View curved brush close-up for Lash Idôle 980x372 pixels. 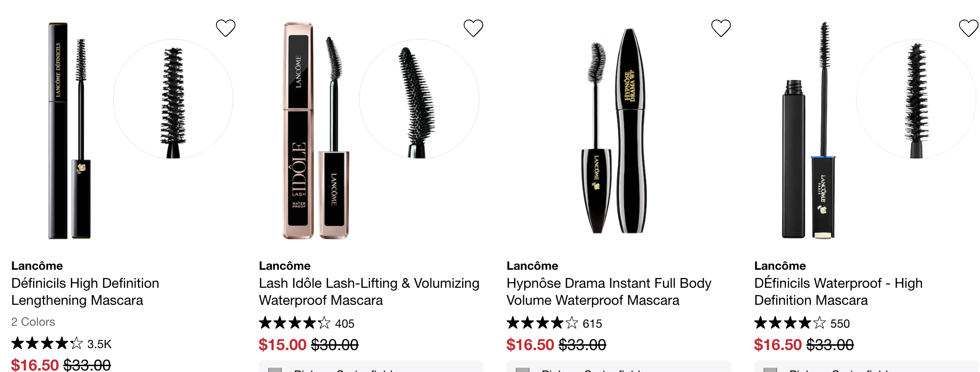[419, 99]
